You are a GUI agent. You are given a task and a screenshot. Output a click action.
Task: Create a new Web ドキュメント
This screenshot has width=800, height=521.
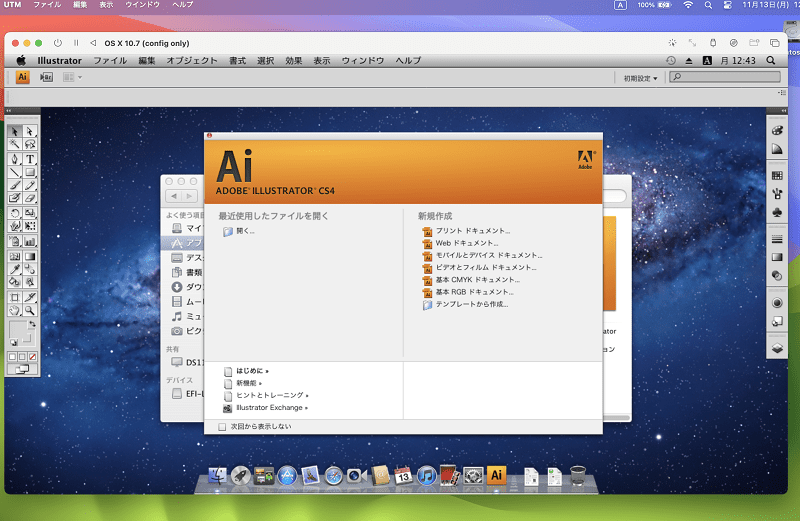(467, 243)
